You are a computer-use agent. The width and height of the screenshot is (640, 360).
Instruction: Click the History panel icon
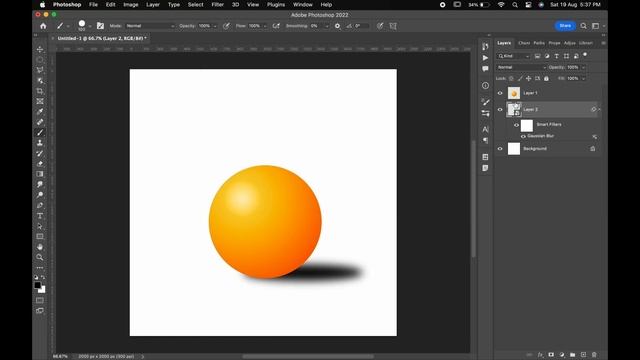[x=485, y=46]
